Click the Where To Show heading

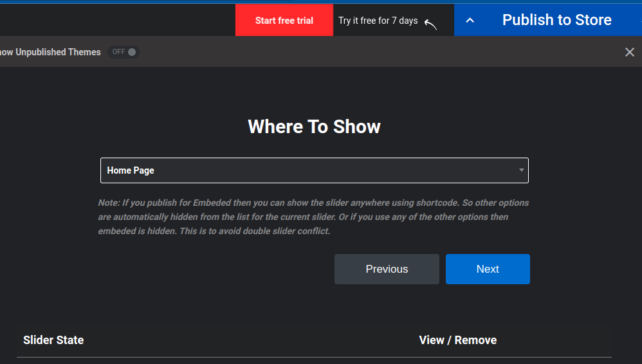coord(315,127)
